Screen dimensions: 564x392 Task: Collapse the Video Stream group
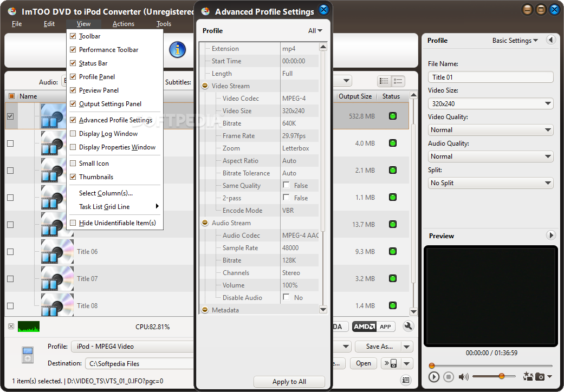[205, 86]
